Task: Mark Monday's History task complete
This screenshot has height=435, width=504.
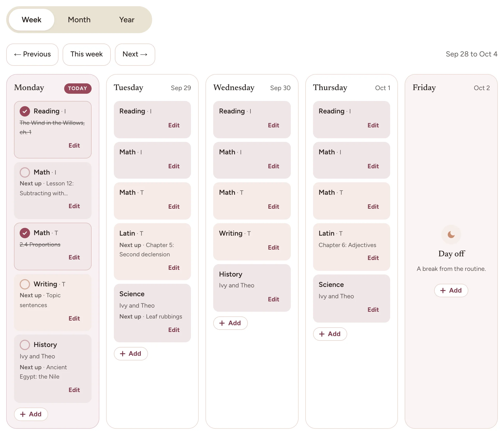Action: tap(25, 345)
